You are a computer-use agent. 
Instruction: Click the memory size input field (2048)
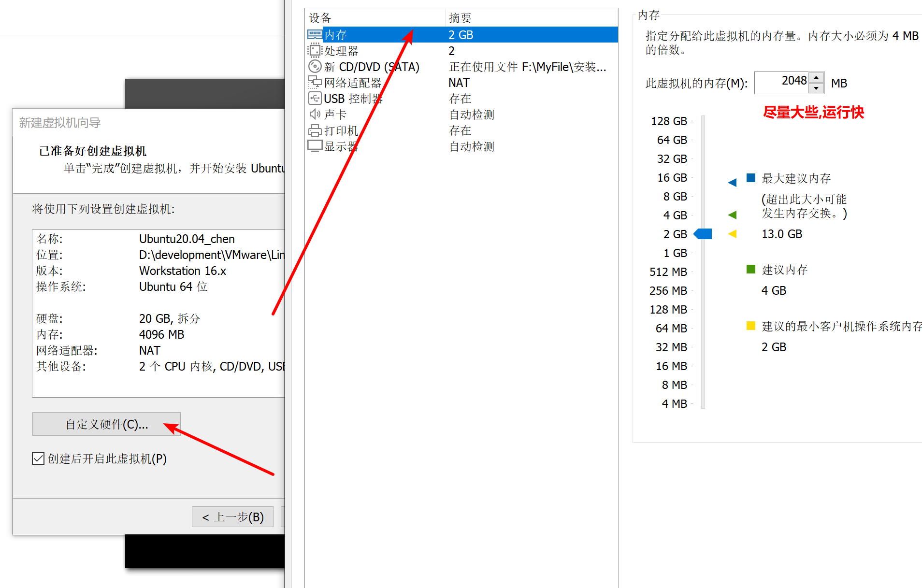pos(781,83)
